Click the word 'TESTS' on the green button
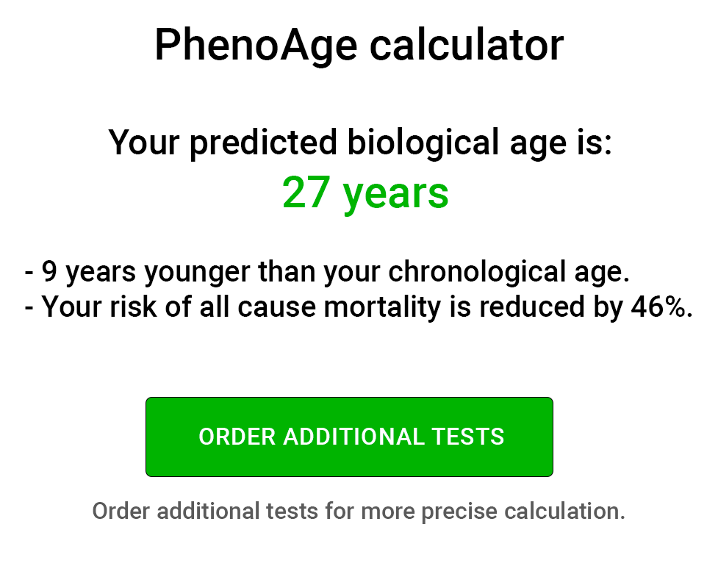The width and height of the screenshot is (718, 588). pyautogui.click(x=468, y=437)
